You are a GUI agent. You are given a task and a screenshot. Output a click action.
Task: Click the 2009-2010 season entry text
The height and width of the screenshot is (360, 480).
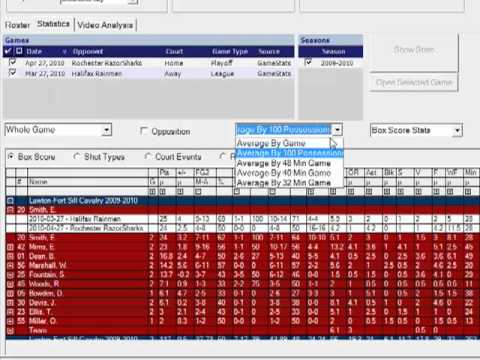[337, 63]
